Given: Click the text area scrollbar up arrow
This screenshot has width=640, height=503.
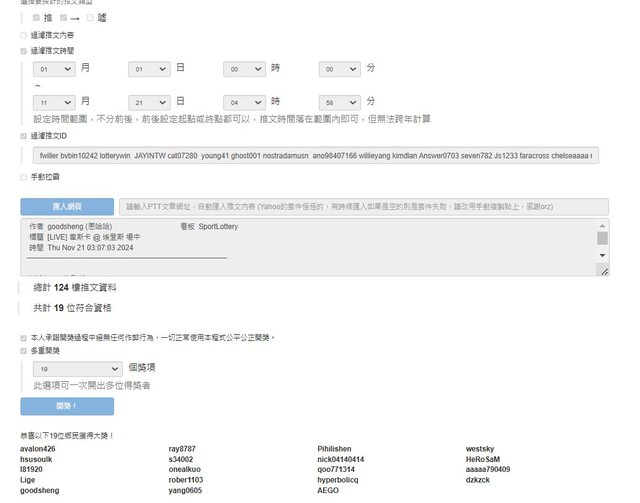Looking at the screenshot, I should [x=603, y=227].
